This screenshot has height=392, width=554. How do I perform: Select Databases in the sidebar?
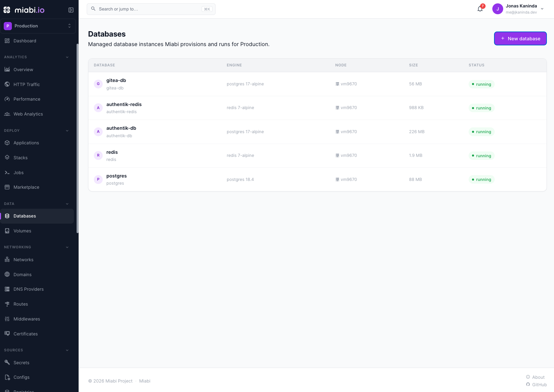(37, 216)
